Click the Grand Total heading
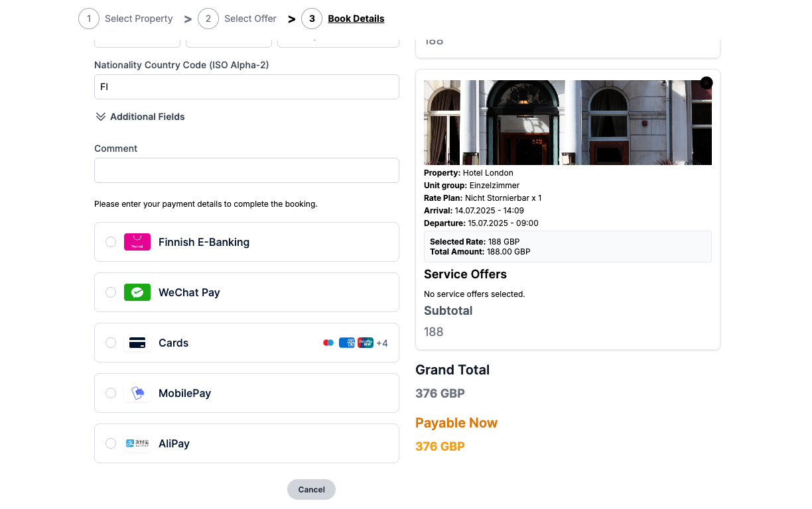 coord(453,370)
